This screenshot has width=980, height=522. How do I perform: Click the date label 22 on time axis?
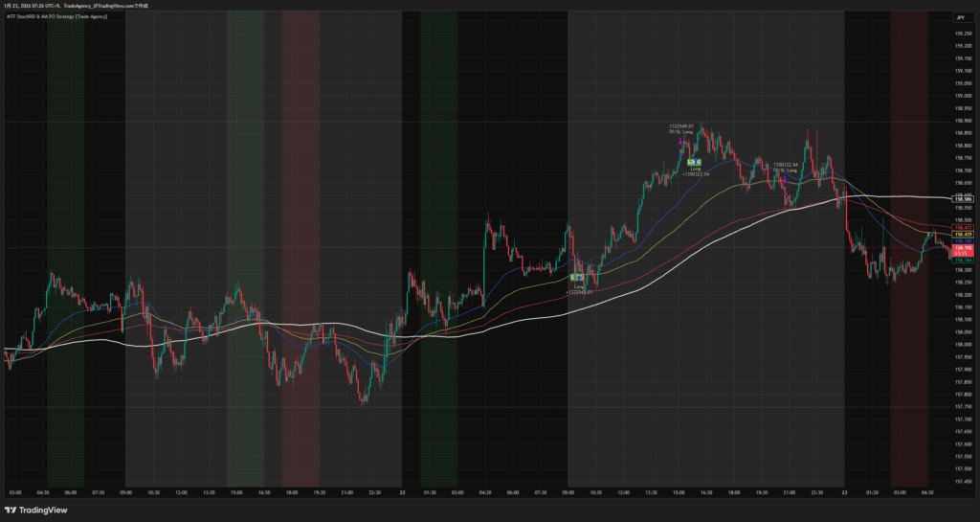click(x=403, y=493)
